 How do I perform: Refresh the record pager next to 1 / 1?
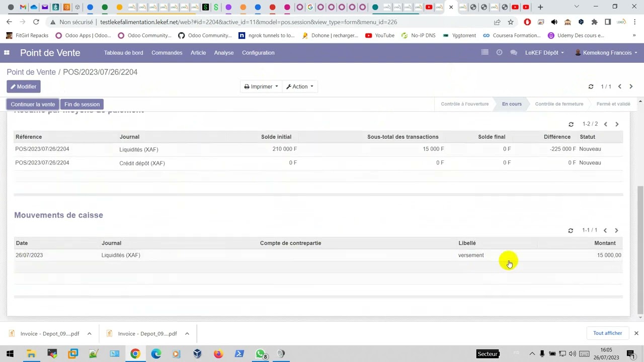pyautogui.click(x=591, y=86)
